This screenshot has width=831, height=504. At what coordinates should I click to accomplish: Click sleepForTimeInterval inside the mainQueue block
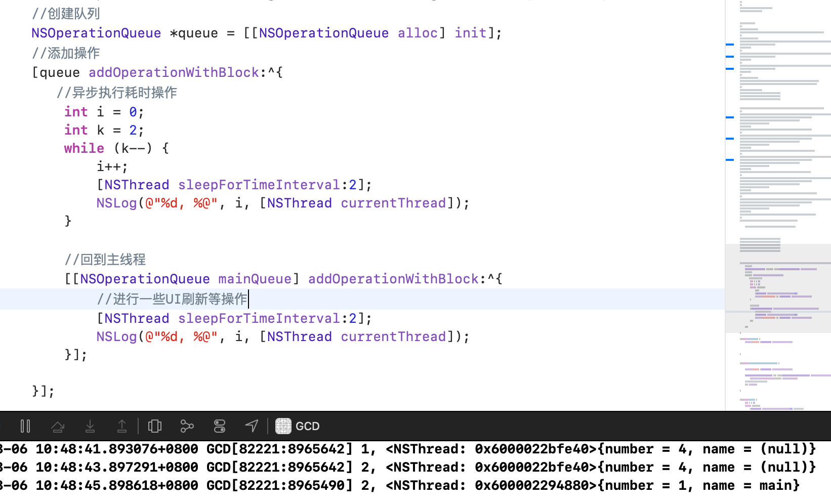click(x=259, y=318)
